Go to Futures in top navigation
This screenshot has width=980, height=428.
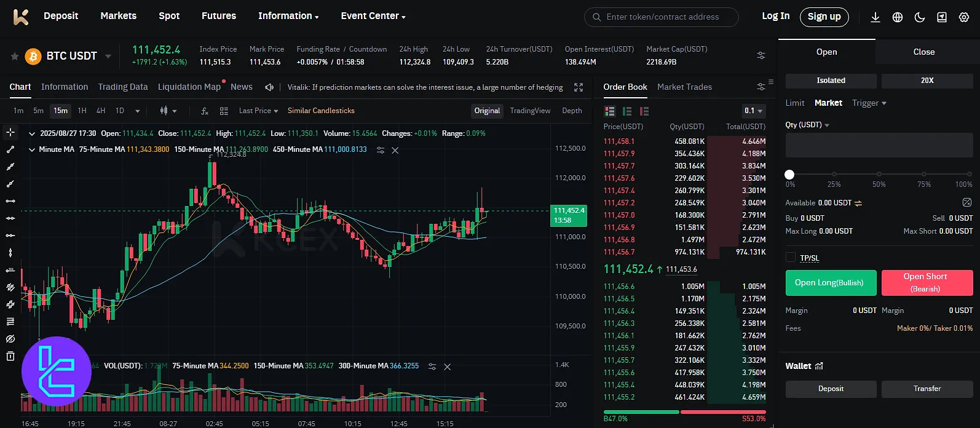219,16
